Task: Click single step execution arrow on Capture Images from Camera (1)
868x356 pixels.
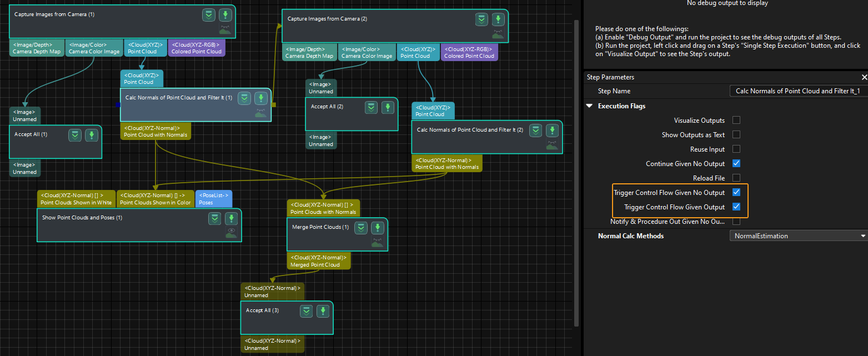Action: 225,15
